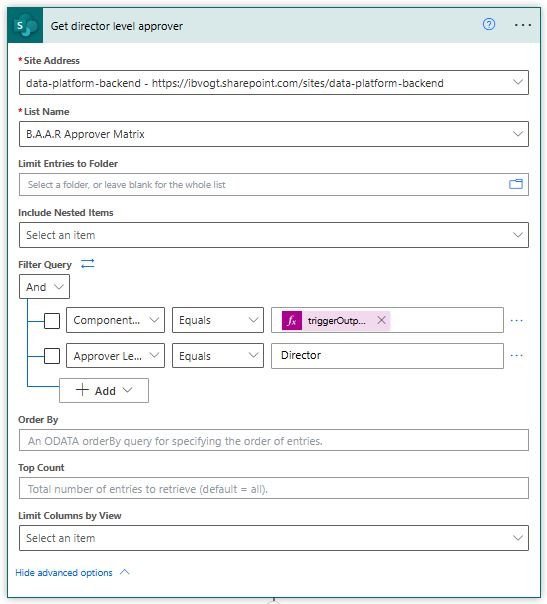
Task: Open the Equals operator dropdown for Component row
Action: click(218, 320)
